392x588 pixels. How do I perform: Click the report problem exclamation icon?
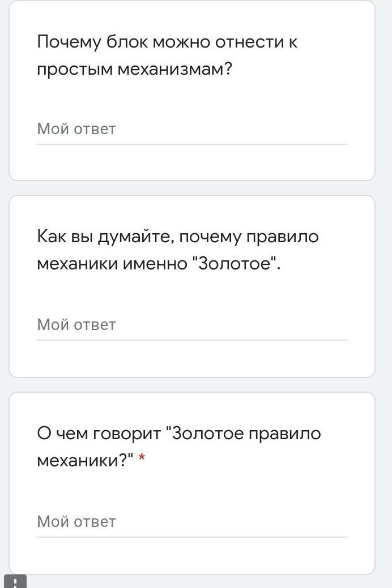tap(15, 582)
